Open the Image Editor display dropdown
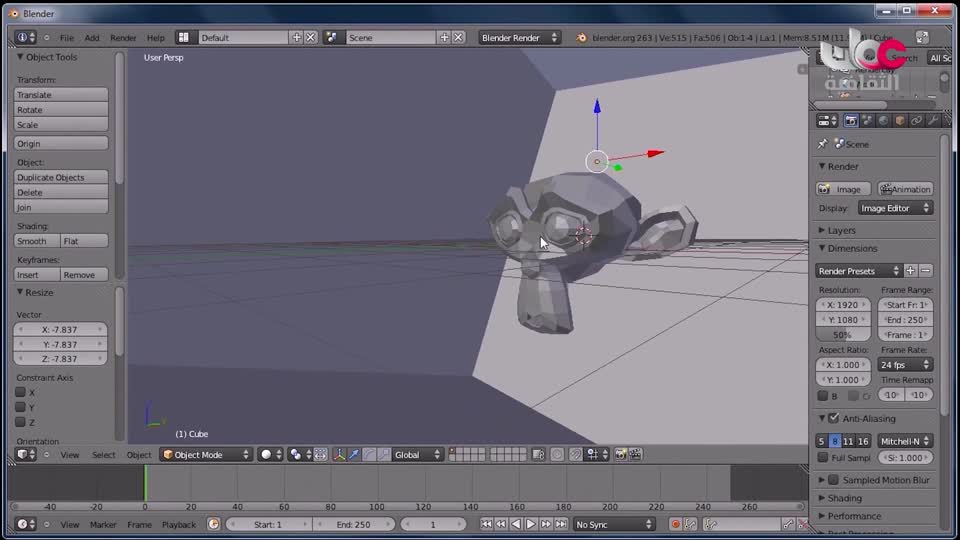Viewport: 960px width, 540px height. tap(895, 208)
